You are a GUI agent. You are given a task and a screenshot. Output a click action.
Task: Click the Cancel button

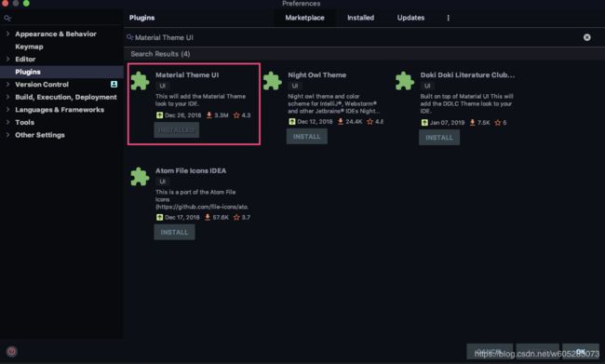[x=490, y=351]
